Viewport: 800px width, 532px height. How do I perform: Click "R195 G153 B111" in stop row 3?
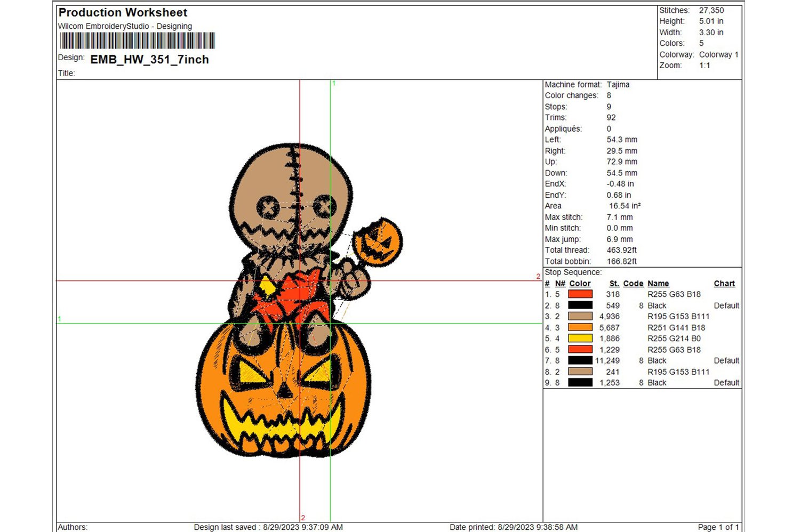pyautogui.click(x=678, y=317)
